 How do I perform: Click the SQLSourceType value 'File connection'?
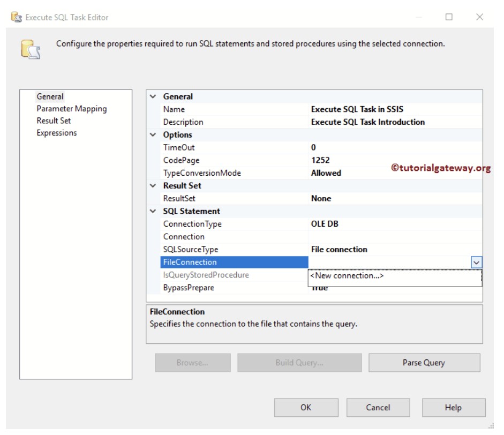[x=339, y=250]
